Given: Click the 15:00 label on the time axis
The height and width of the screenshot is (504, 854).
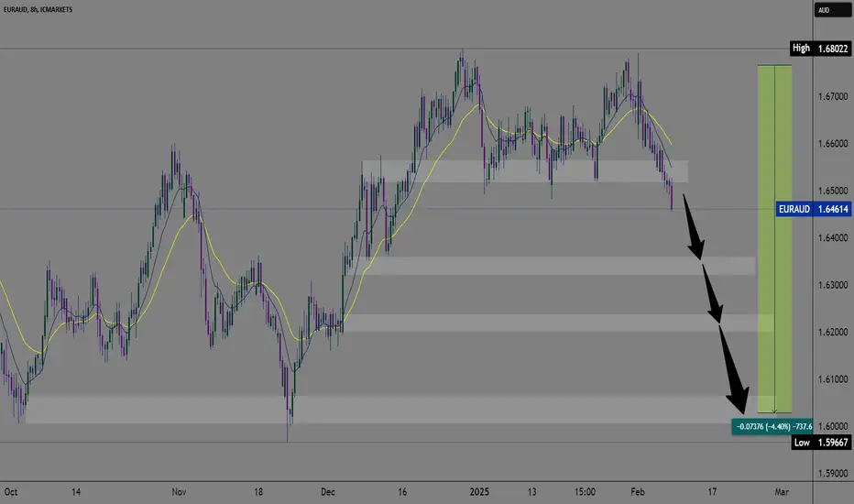Looking at the screenshot, I should coord(585,492).
